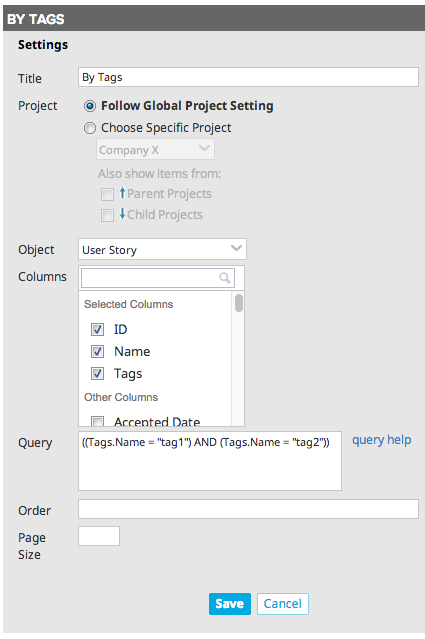Enable the Child Projects checkbox

(x=107, y=215)
